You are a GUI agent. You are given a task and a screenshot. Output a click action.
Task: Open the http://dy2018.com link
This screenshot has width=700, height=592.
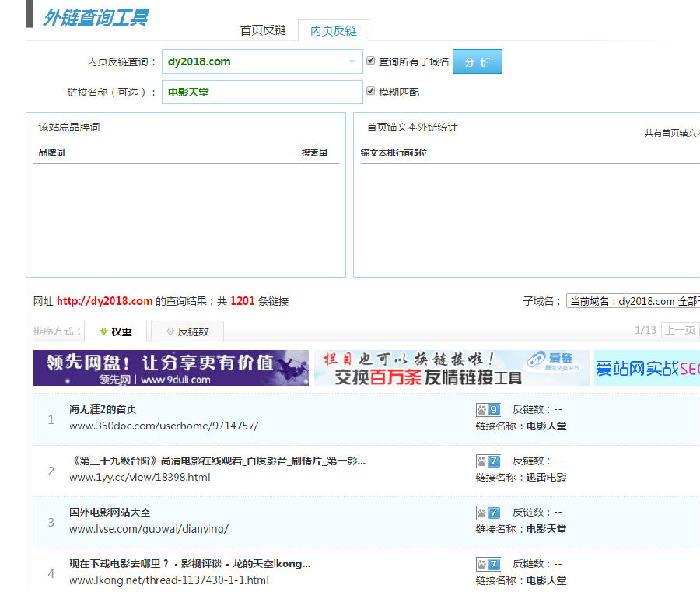105,301
